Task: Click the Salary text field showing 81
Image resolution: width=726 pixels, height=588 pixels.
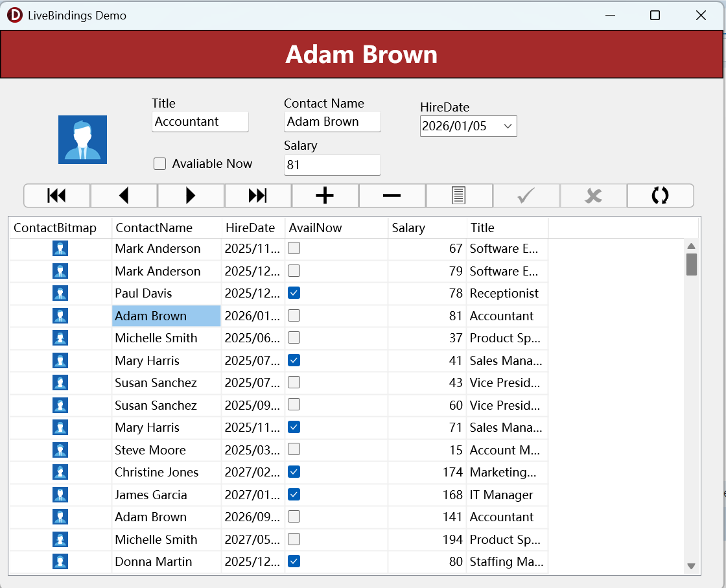Action: (x=332, y=165)
